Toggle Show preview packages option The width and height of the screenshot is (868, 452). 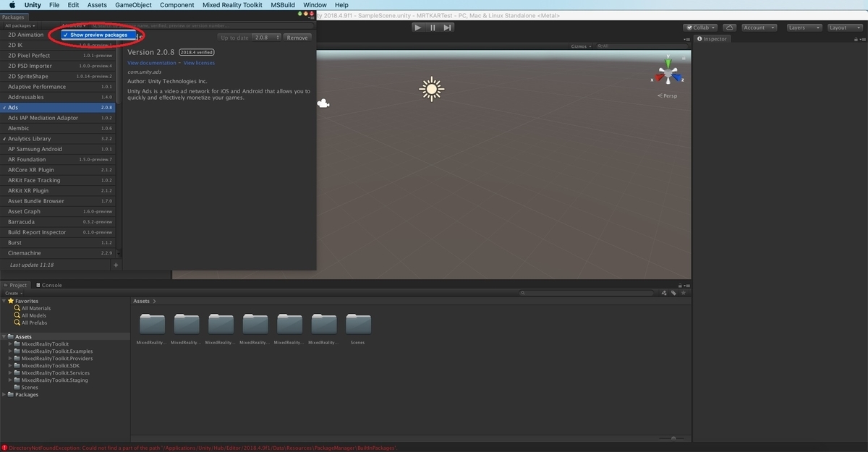98,35
